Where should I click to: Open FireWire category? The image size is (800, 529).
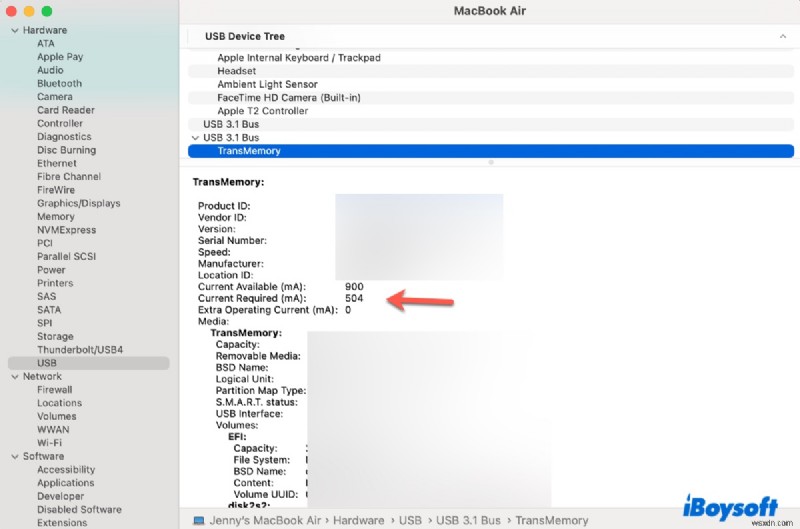(56, 190)
